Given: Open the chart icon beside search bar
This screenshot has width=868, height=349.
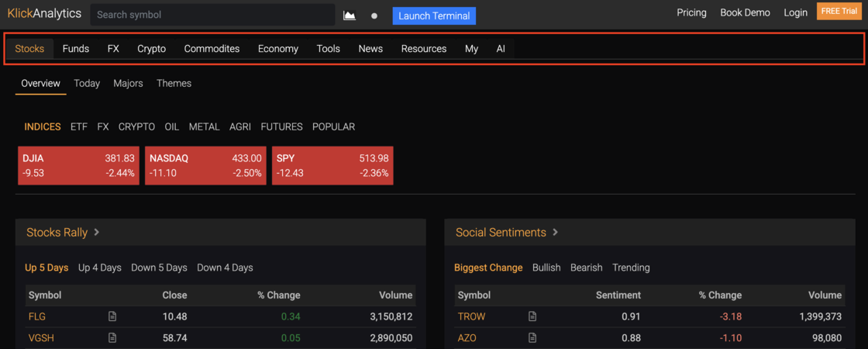Looking at the screenshot, I should [350, 16].
